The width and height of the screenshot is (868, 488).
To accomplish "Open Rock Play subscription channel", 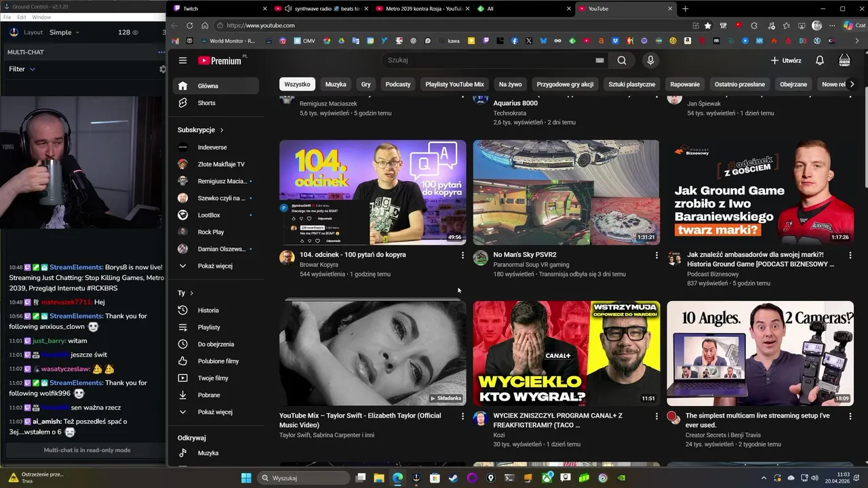I will tap(215, 232).
